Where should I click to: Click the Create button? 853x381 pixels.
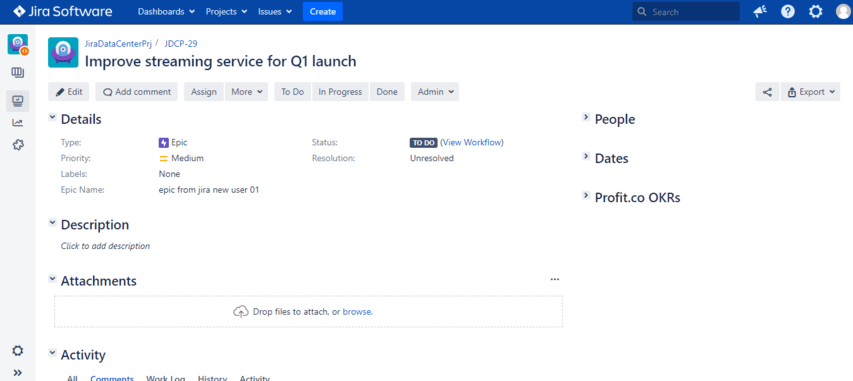[323, 11]
